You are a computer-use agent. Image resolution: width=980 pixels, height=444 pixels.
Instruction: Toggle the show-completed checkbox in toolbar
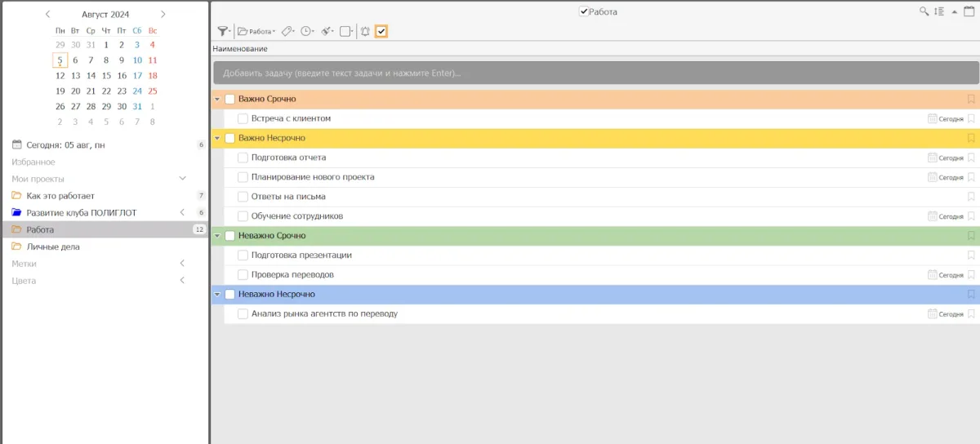381,31
